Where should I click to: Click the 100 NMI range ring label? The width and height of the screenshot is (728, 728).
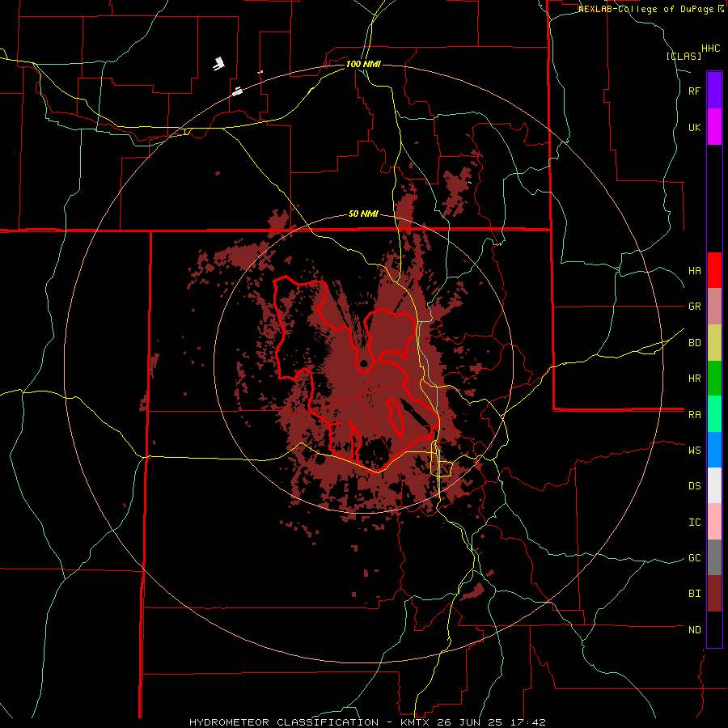click(x=363, y=64)
